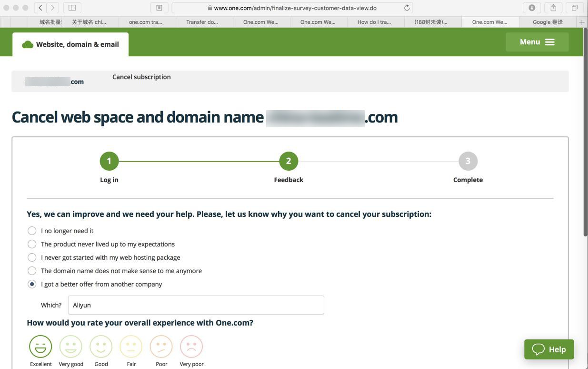Select Very good smiley face rating
This screenshot has width=588, height=369.
coord(71,347)
